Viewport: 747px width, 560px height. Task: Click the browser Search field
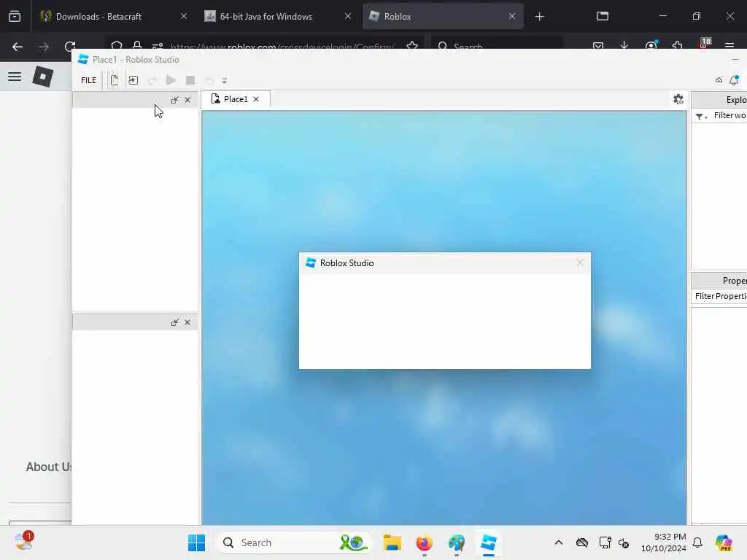(x=497, y=46)
